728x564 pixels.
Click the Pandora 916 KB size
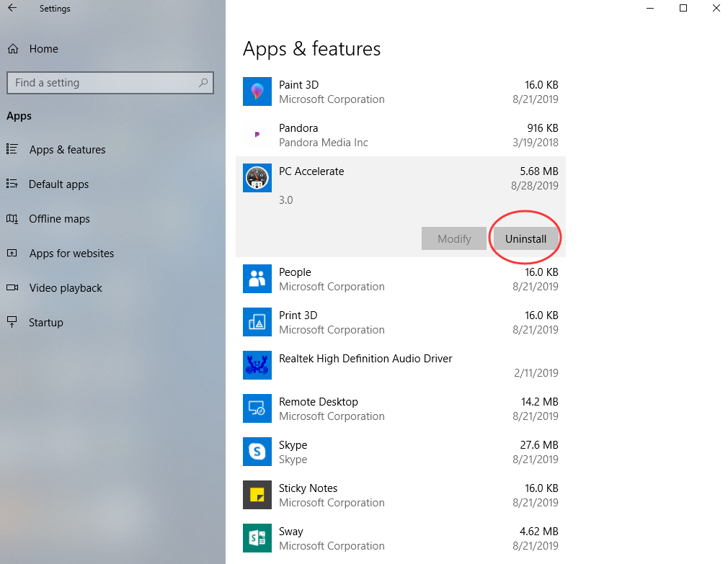(543, 128)
